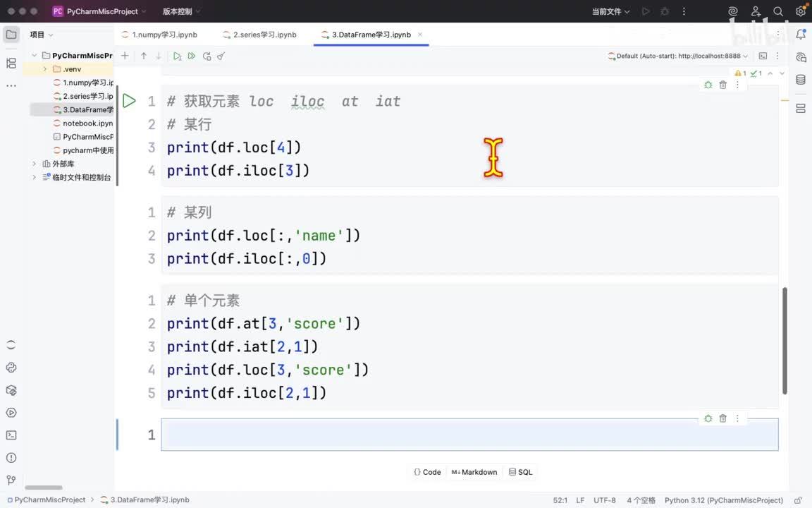
Task: Open notebook.ipynb in project tree
Action: point(83,123)
